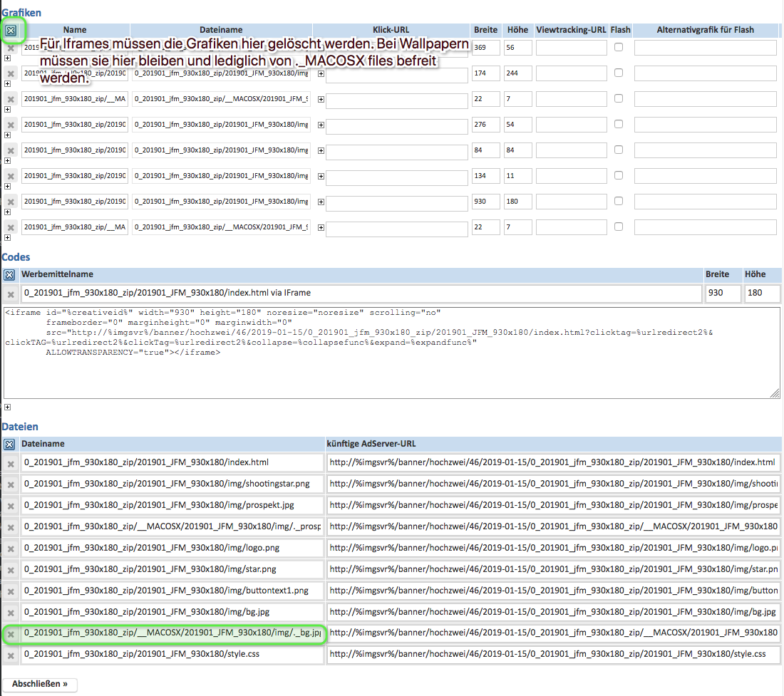Image resolution: width=784 pixels, height=696 pixels.
Task: Enable Flash checkbox for the 369-wide graphic
Action: (x=619, y=47)
